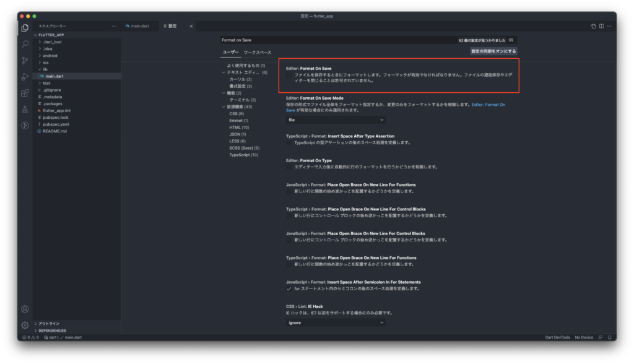Enable the Editor: Format On Save checkbox

pos(289,74)
